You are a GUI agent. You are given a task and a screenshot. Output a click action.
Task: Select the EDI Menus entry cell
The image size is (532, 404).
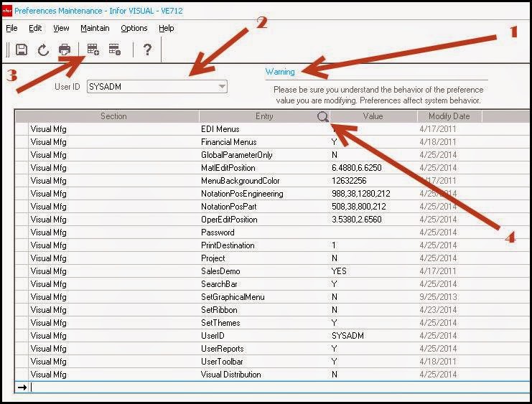[x=264, y=129]
